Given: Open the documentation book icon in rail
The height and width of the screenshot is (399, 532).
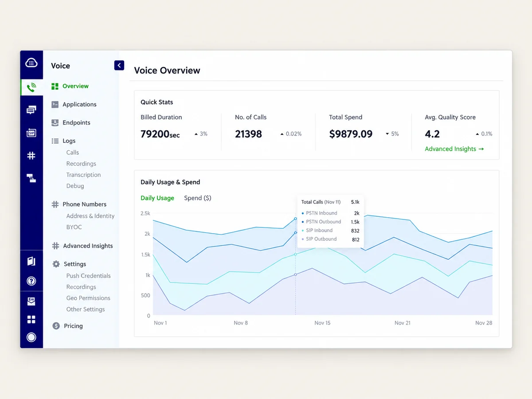Looking at the screenshot, I should (31, 261).
